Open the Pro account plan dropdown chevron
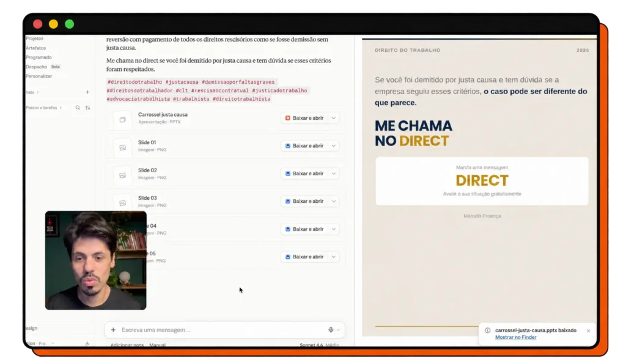Image resolution: width=626 pixels, height=364 pixels. 53,343
